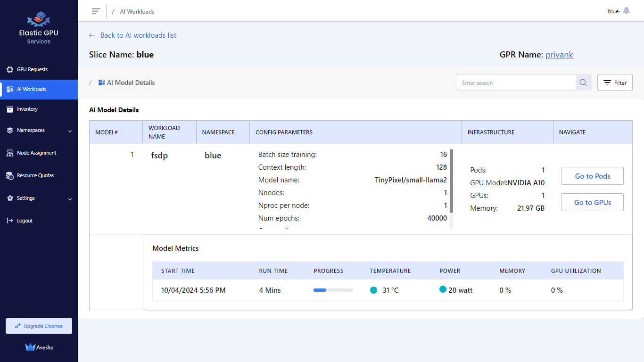The image size is (644, 362).
Task: Click the Logout arrow icon
Action: (x=10, y=221)
